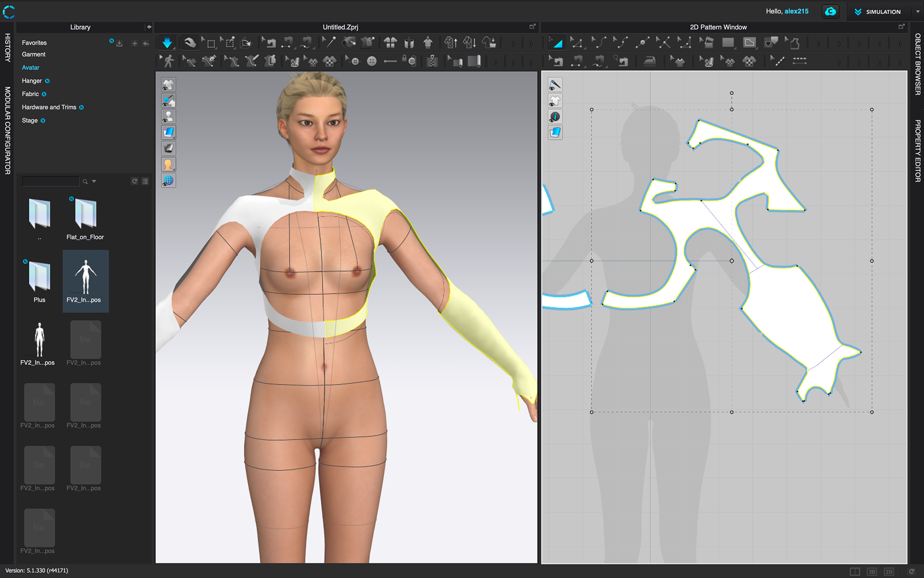Toggle 2D information display icon
924x578 pixels.
click(555, 117)
